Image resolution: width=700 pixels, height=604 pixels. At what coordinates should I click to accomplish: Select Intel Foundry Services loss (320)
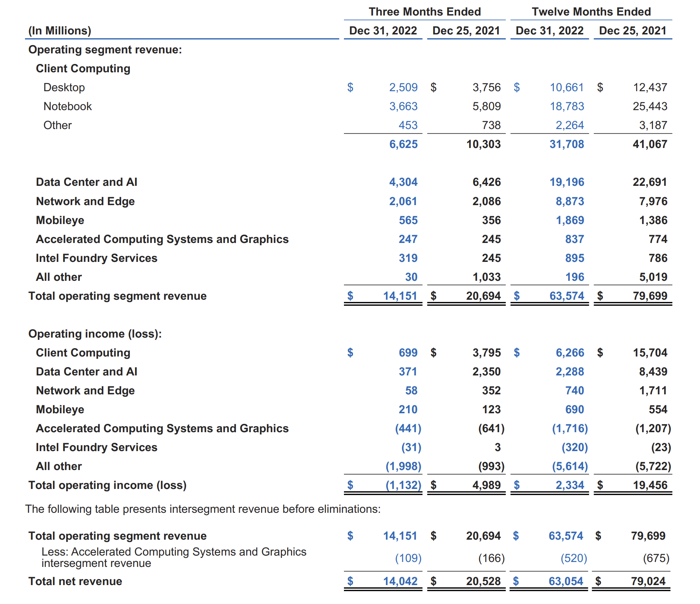[574, 447]
